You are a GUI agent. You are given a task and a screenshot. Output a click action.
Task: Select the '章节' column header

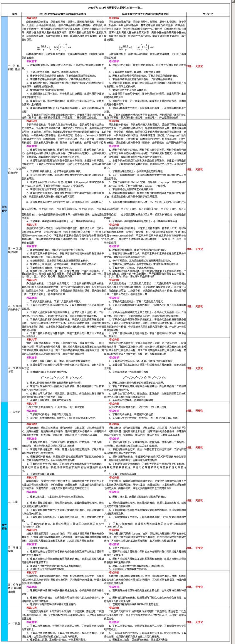(x=15, y=14)
